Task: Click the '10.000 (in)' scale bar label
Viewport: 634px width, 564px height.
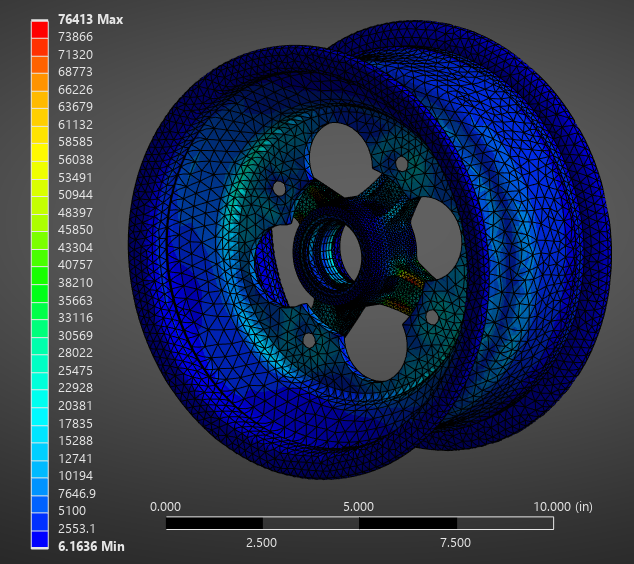Action: point(563,507)
